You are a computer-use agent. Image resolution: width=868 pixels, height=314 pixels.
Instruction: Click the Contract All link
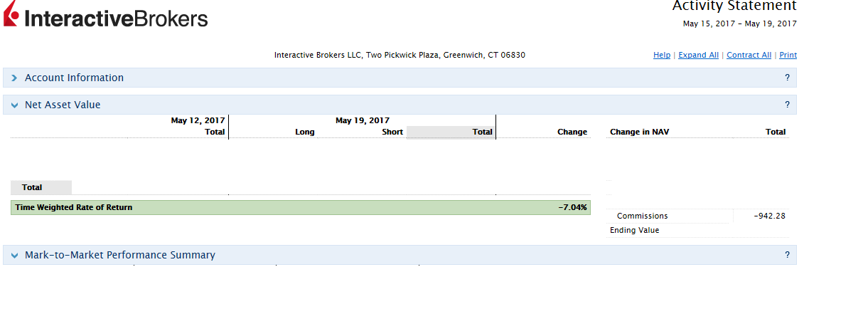point(749,55)
